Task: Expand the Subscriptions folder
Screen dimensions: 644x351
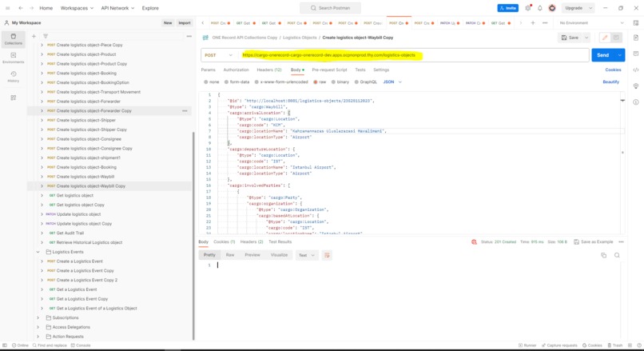Action: pyautogui.click(x=38, y=317)
